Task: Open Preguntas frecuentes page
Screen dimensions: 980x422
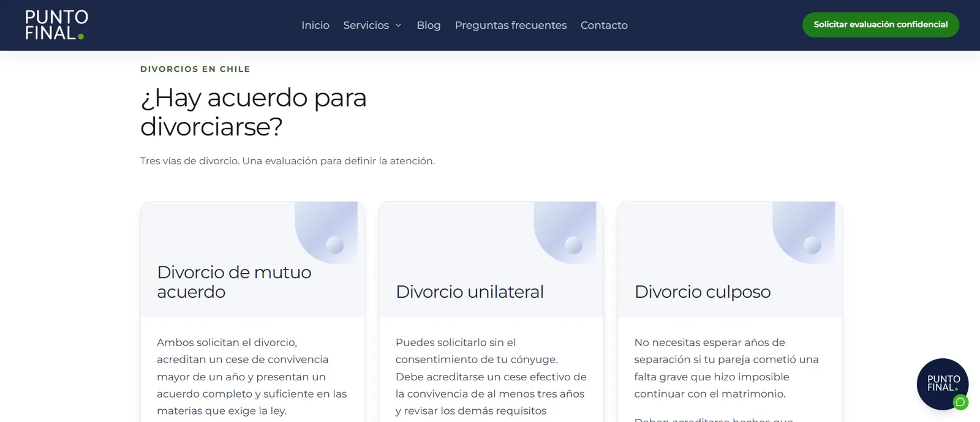Action: (x=511, y=25)
